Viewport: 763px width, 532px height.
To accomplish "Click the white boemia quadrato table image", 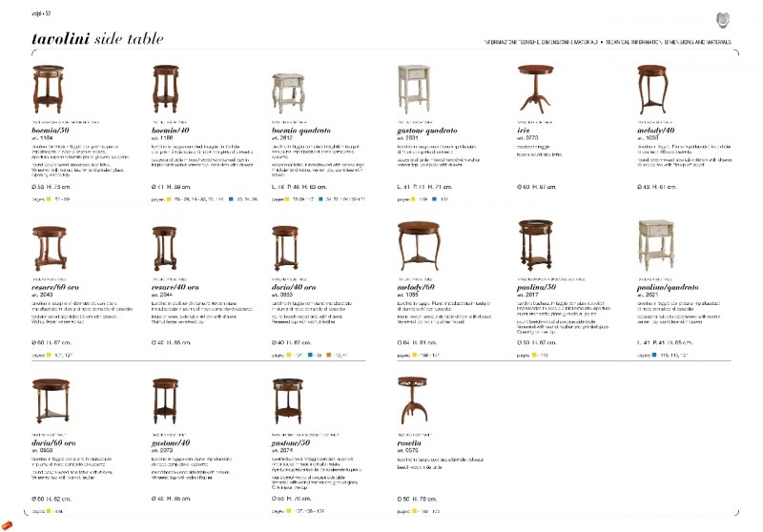I will [x=289, y=93].
